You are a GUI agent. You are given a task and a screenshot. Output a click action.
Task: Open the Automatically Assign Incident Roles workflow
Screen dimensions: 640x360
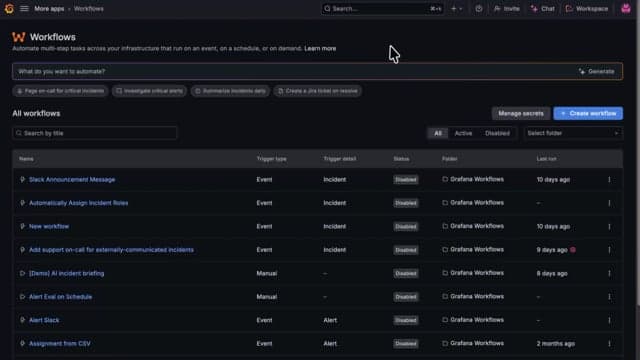pos(78,203)
